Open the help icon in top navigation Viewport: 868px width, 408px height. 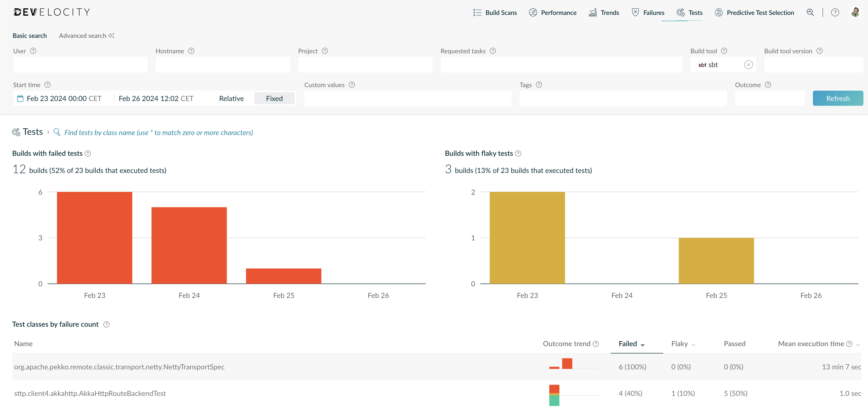pos(835,12)
